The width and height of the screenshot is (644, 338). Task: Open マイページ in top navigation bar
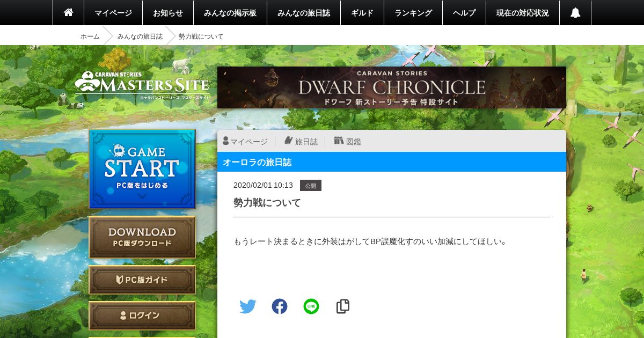113,12
